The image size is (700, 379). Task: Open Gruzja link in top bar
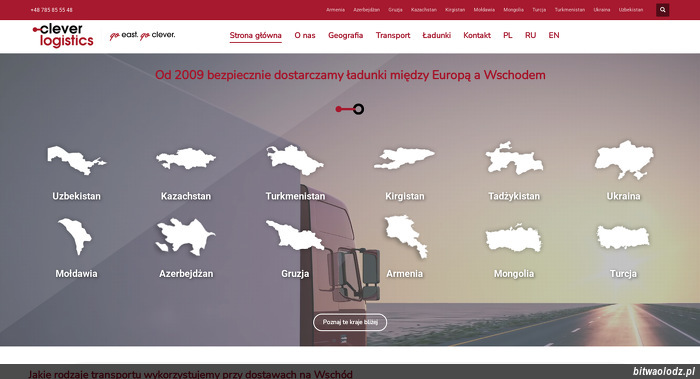[395, 10]
